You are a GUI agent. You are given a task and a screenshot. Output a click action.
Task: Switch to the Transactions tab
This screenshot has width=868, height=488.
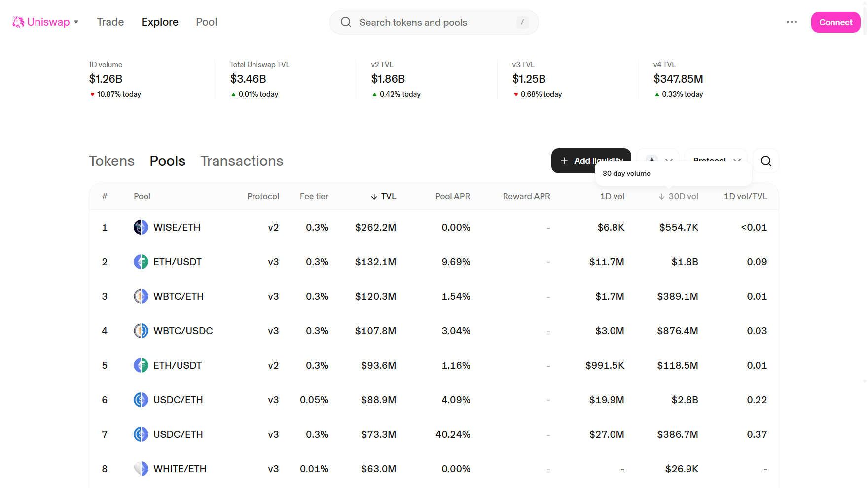pyautogui.click(x=242, y=161)
